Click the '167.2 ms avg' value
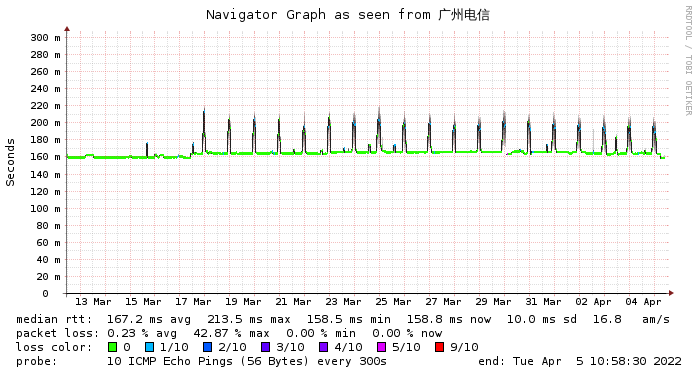This screenshot has width=697, height=375. pyautogui.click(x=149, y=319)
